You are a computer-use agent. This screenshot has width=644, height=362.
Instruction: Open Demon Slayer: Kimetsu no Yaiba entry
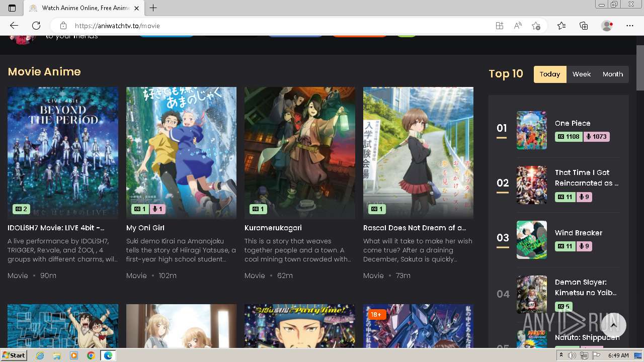coord(586,287)
